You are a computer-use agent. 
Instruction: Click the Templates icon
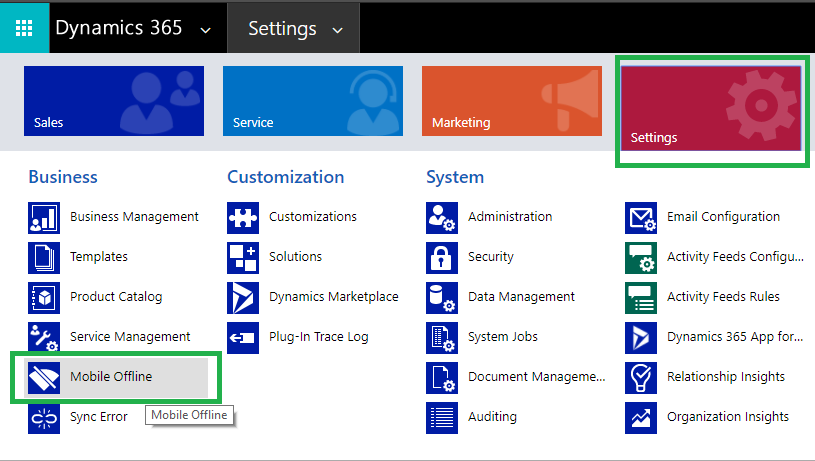(44, 258)
